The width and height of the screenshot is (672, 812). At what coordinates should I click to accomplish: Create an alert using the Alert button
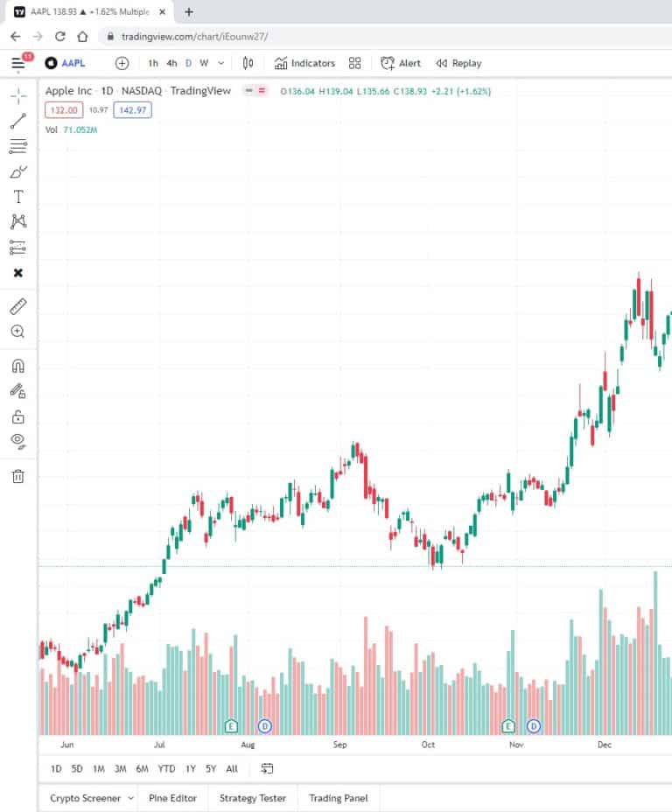(399, 63)
